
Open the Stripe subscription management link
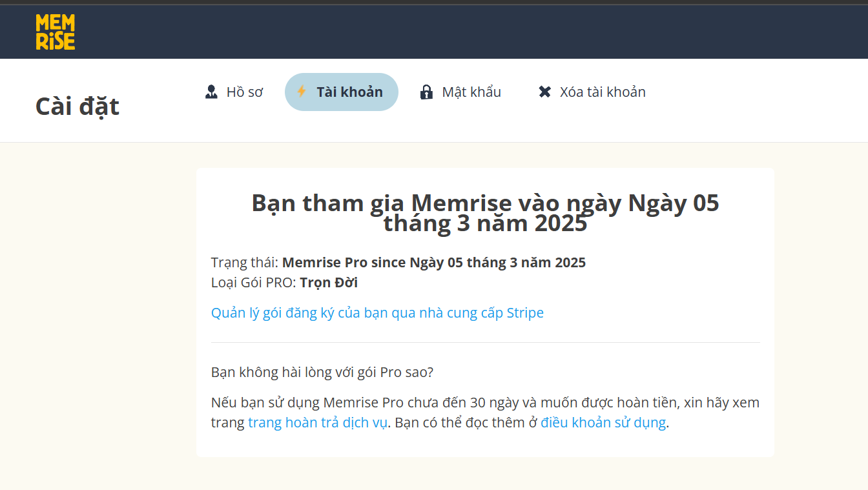tap(377, 313)
